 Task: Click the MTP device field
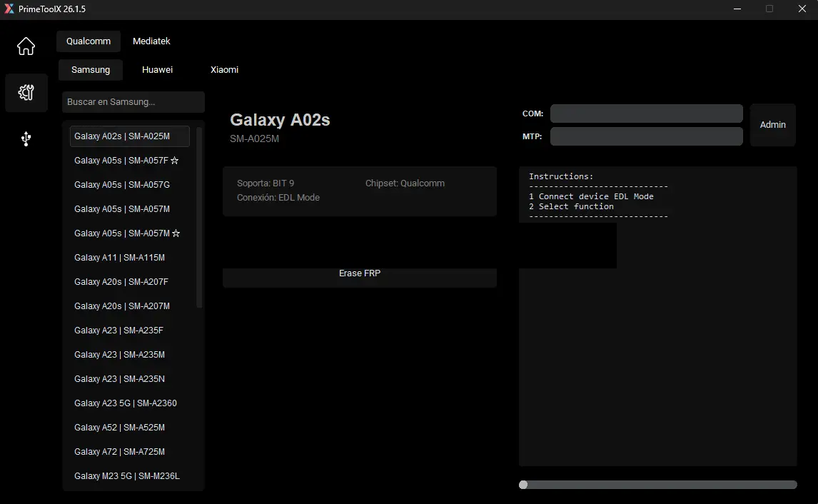click(x=647, y=136)
